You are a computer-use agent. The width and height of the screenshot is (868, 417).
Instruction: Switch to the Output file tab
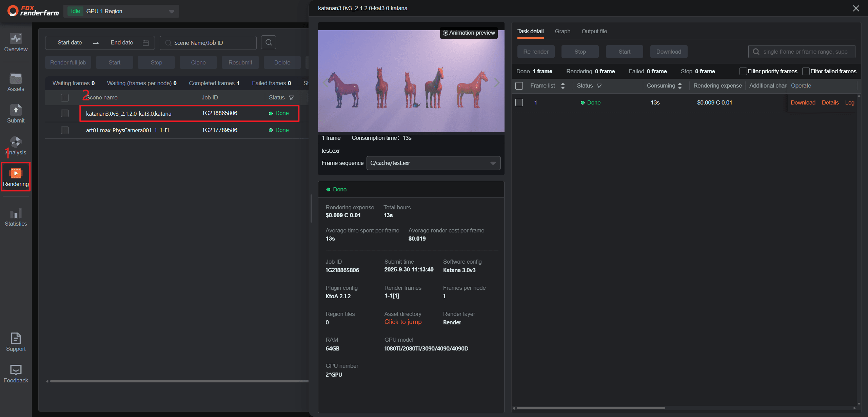click(x=594, y=31)
